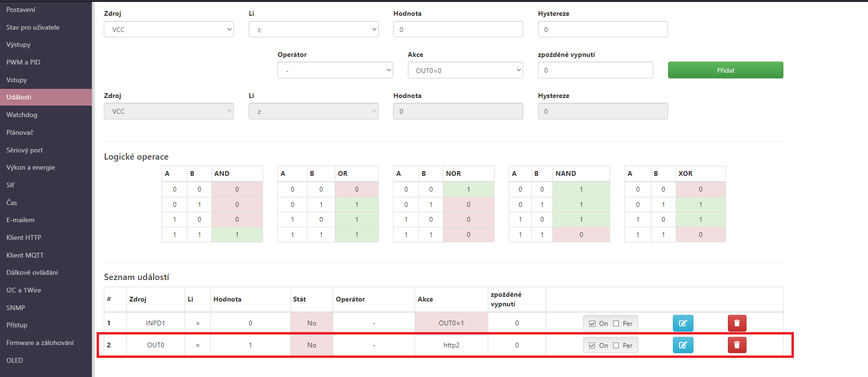Expand the Operátor dropdown
The height and width of the screenshot is (377, 868).
(x=335, y=71)
